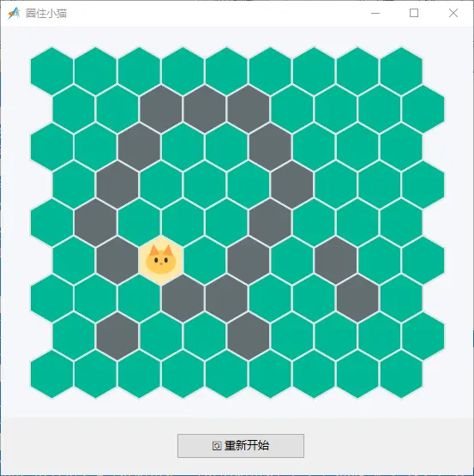Image resolution: width=474 pixels, height=476 pixels.
Task: Click the refresh icon inside the restart button
Action: click(x=217, y=446)
